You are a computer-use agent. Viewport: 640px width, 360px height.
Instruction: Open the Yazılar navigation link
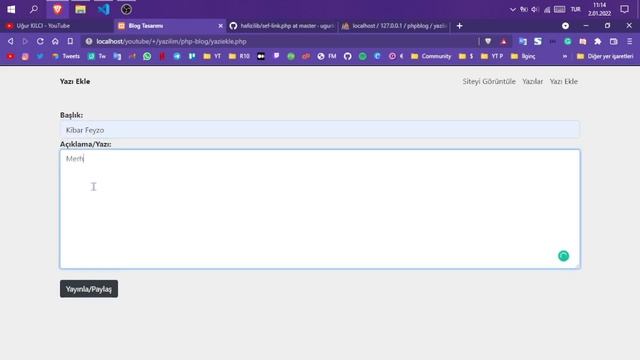533,82
